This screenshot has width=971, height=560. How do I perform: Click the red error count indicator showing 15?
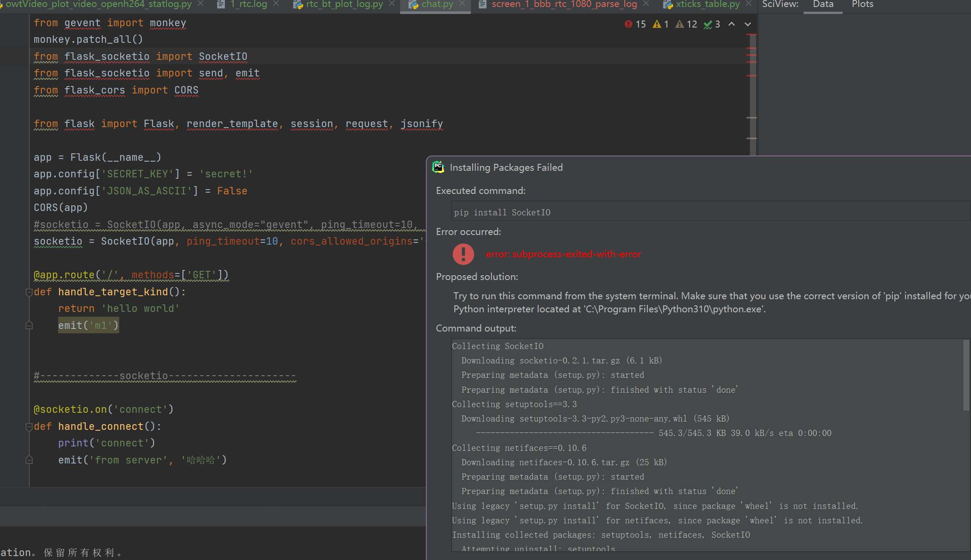[x=635, y=24]
